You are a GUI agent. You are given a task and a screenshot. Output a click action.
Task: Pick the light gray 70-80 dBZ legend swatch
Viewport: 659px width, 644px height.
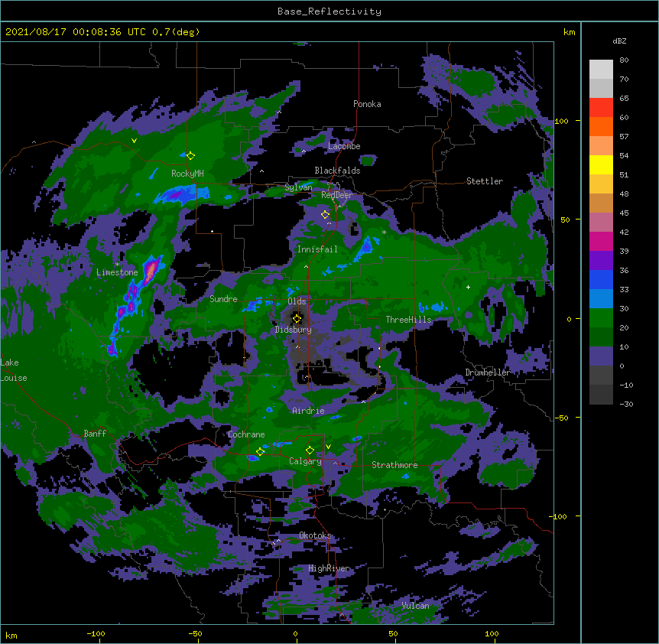[601, 70]
